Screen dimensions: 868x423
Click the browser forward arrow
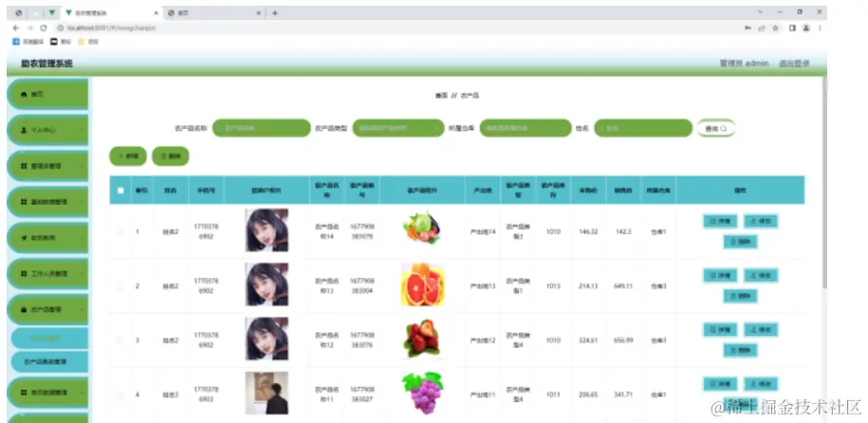click(x=30, y=28)
